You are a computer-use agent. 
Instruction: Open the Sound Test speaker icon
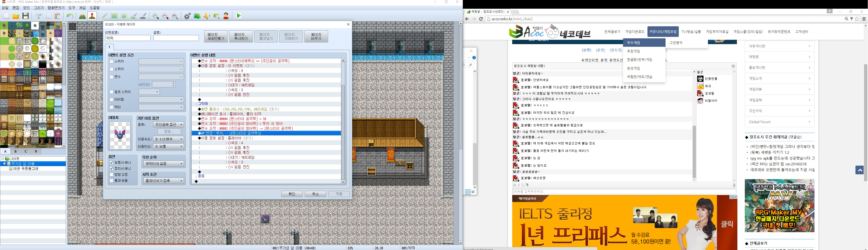pos(207,16)
